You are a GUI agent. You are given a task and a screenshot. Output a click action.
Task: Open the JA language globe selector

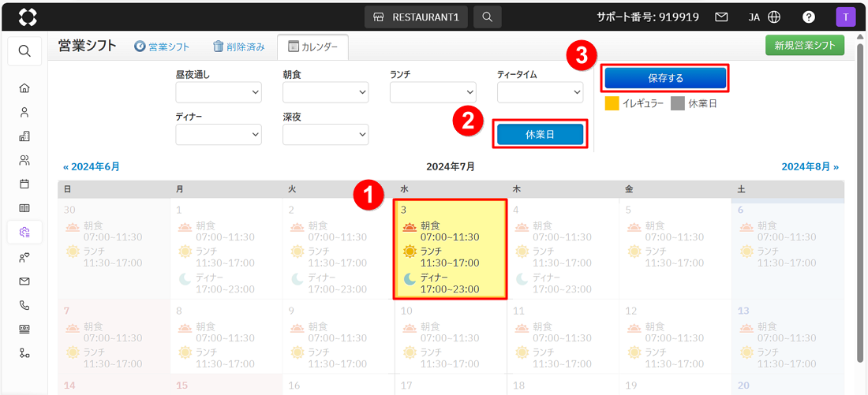[764, 17]
